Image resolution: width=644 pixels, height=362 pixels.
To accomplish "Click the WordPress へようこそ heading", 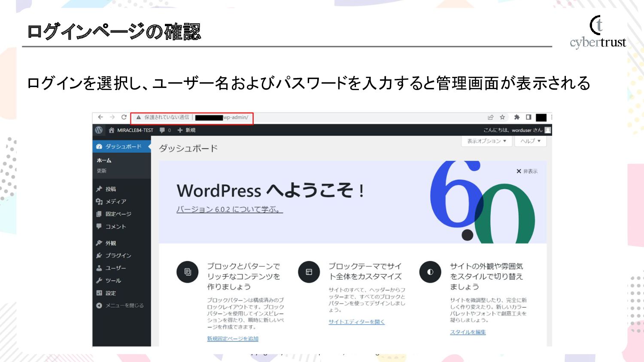I will 271,190.
